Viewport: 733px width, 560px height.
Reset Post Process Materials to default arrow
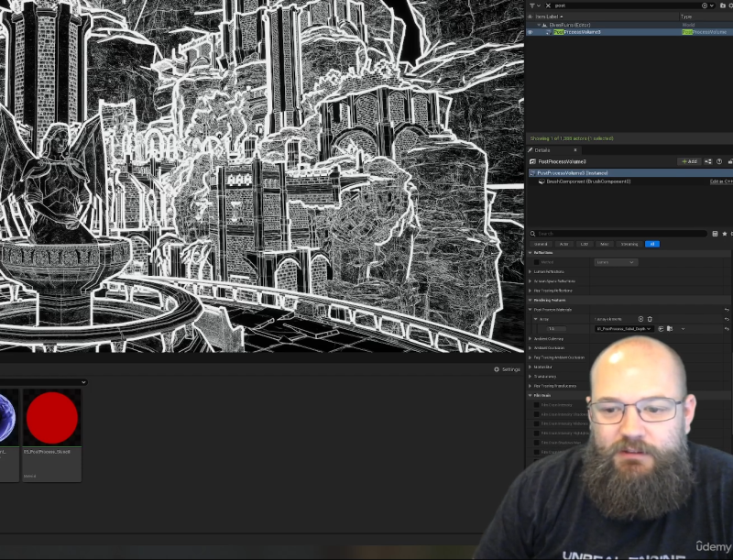[x=727, y=310]
